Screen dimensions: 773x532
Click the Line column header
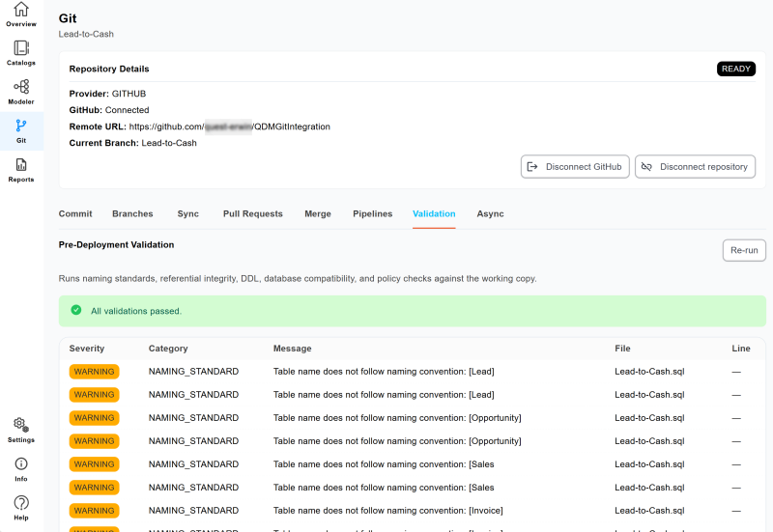click(741, 349)
